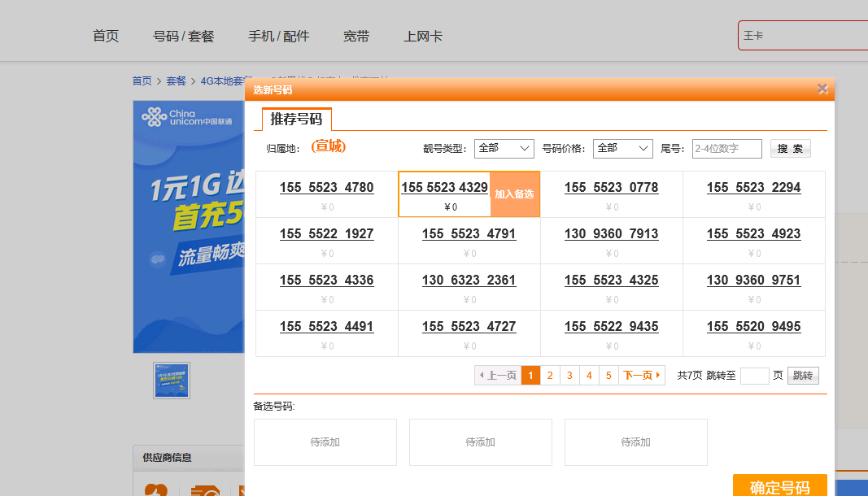Screen dimensions: 868x496
Task: Open the 上网卡 menu item
Action: tap(423, 36)
